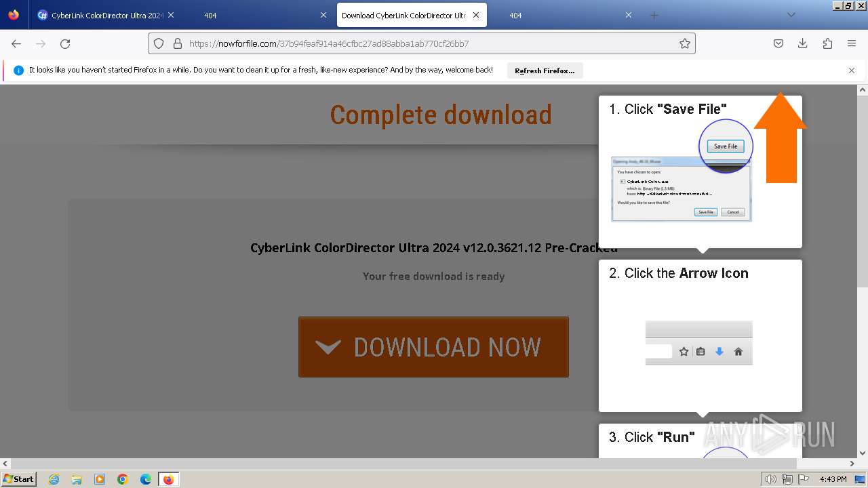Click the horizontal scrollbar left arrow
Viewport: 868px width, 488px height.
point(5,464)
